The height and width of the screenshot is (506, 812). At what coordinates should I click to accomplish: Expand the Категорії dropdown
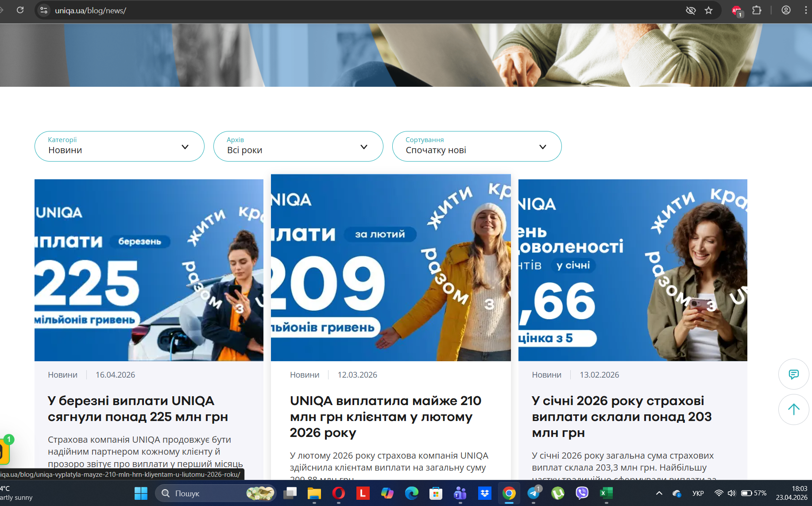coord(120,146)
